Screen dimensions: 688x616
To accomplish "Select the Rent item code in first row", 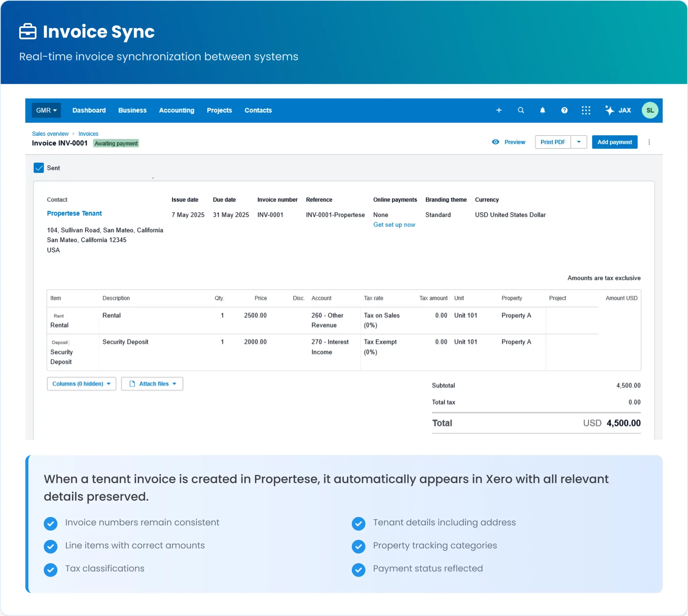I will pyautogui.click(x=59, y=316).
